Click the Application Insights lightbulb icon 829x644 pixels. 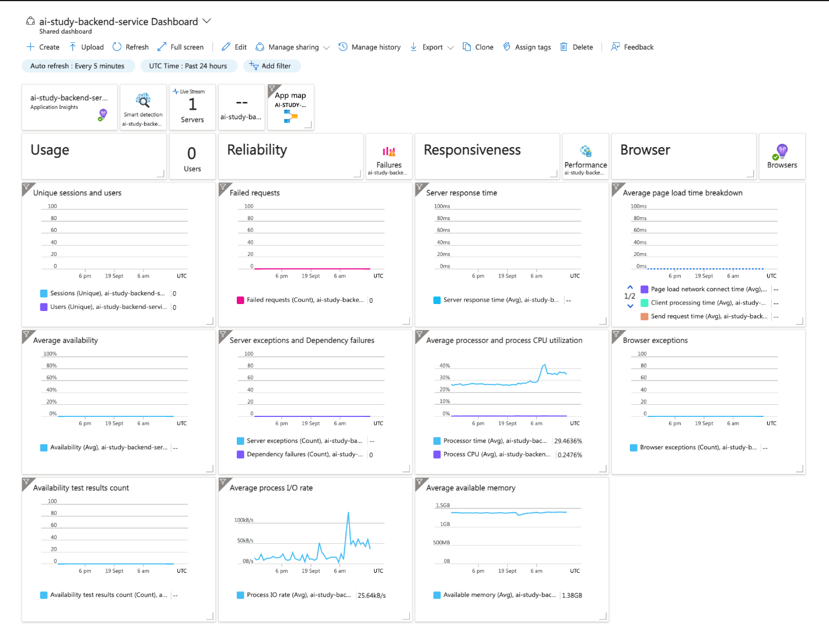(103, 114)
